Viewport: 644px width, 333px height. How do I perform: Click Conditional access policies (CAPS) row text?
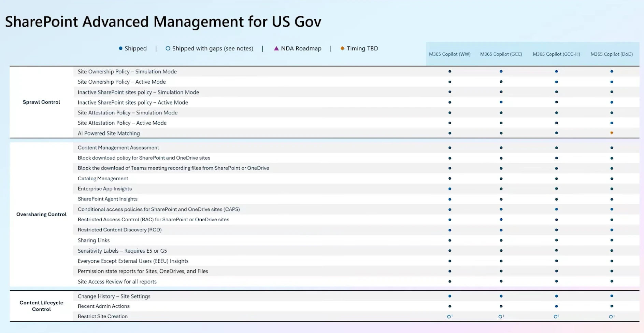(159, 209)
